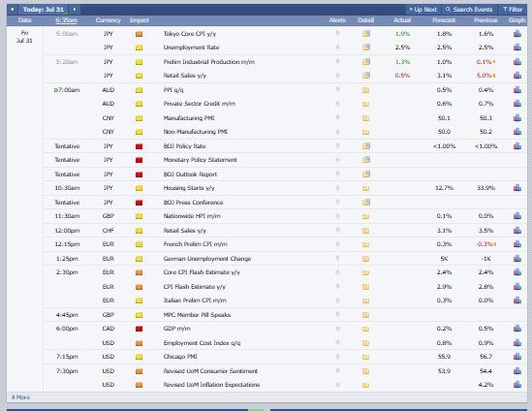
Task: Open the Filter options
Action: (x=513, y=10)
